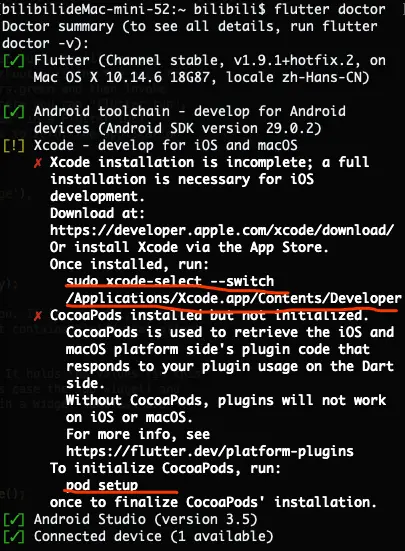Click the sudo xcode-select --switch command

point(170,281)
